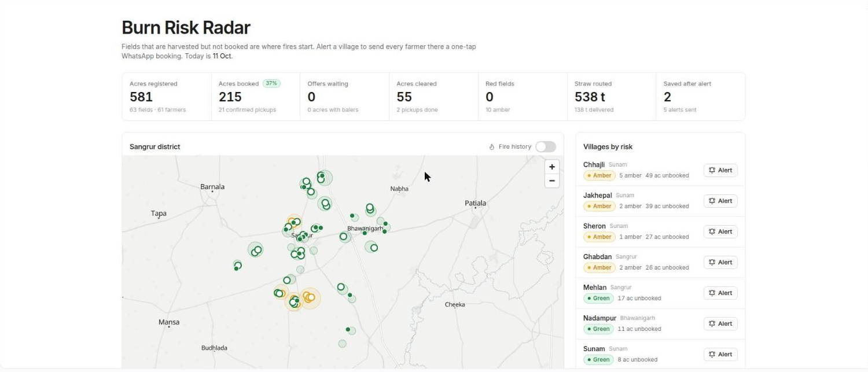The image size is (868, 372).
Task: Click the '138 t delivered' text
Action: [594, 109]
